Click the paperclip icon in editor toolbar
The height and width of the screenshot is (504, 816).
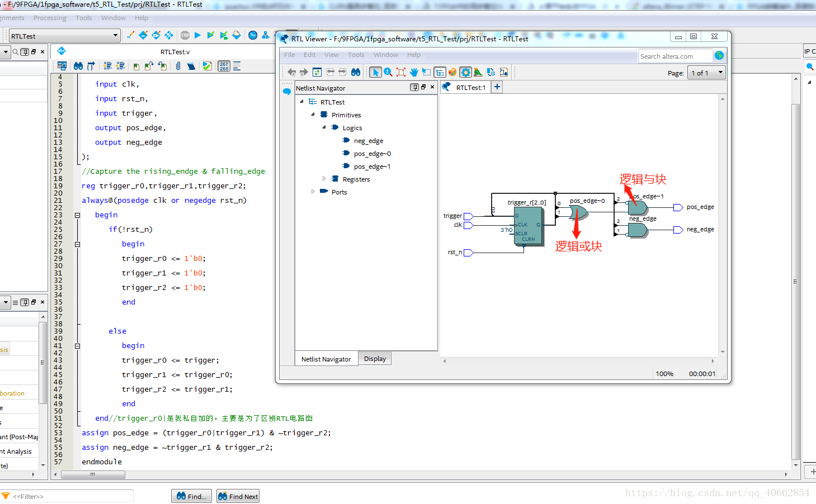click(x=178, y=66)
